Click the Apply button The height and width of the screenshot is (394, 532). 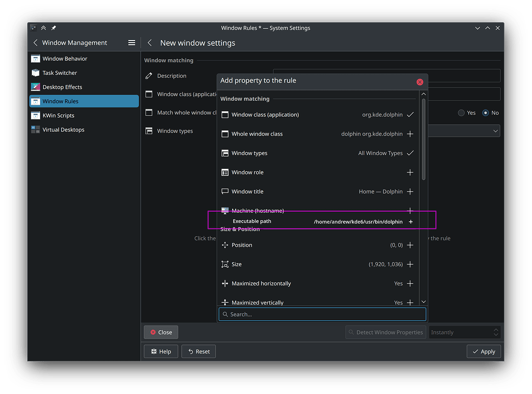click(x=483, y=351)
